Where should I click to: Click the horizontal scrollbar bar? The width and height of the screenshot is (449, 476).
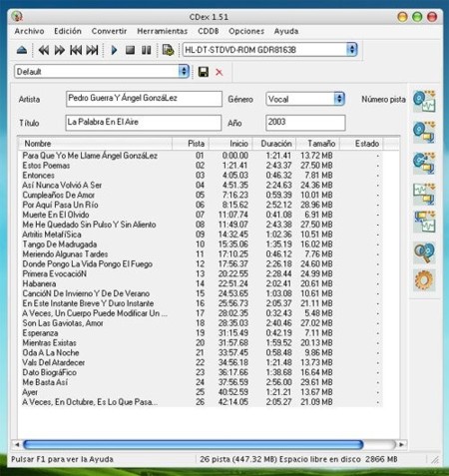tap(193, 444)
